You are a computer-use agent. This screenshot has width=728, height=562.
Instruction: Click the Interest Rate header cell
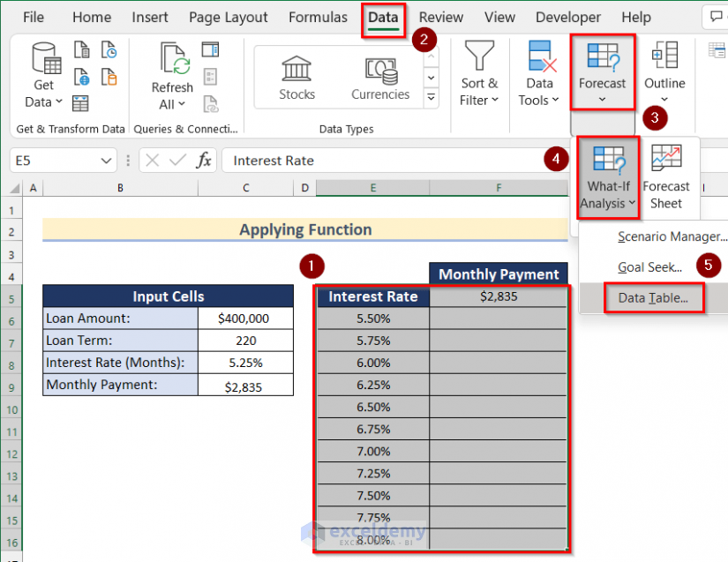pos(372,296)
